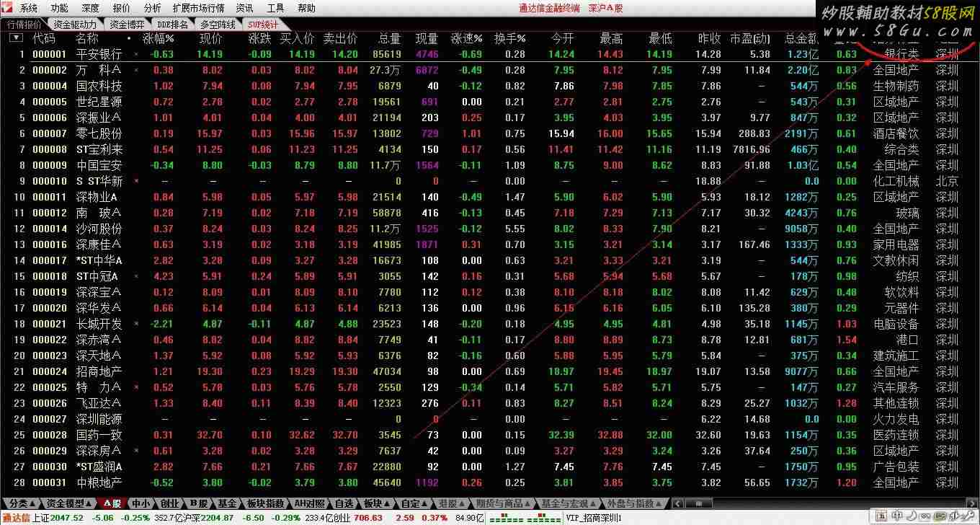980x525 pixels.
Task: Select the 中国宝安 stock row
Action: [490, 165]
